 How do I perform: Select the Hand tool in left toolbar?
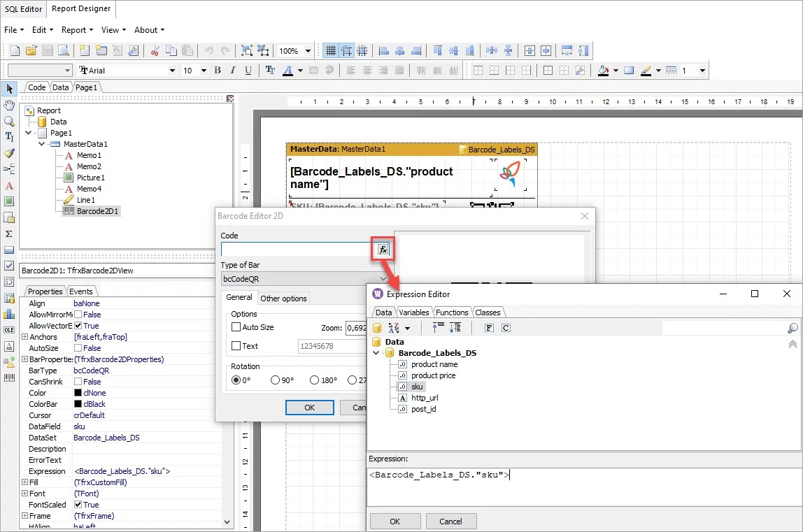pyautogui.click(x=9, y=105)
